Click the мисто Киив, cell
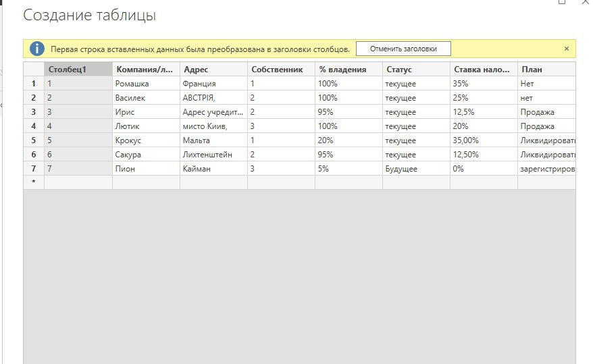This screenshot has height=364, width=593. [213, 126]
